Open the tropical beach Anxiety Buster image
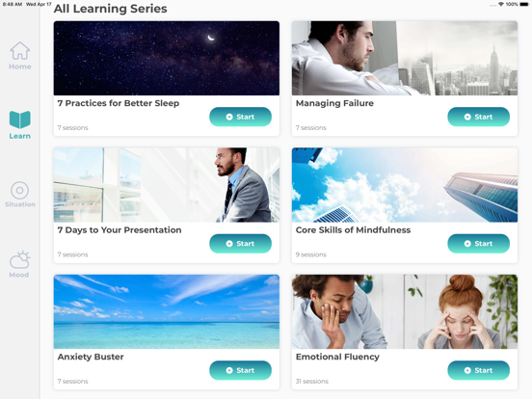 (167, 311)
